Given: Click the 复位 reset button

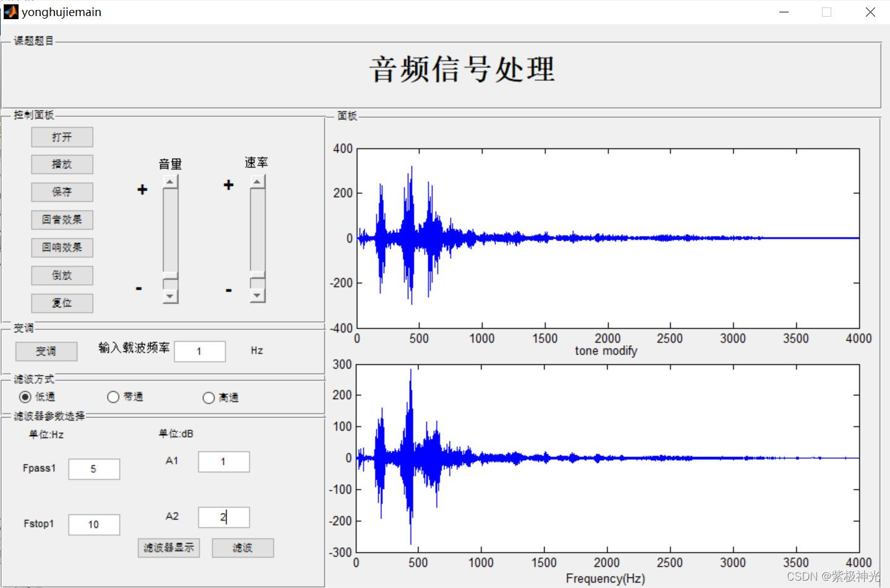Looking at the screenshot, I should pyautogui.click(x=62, y=303).
